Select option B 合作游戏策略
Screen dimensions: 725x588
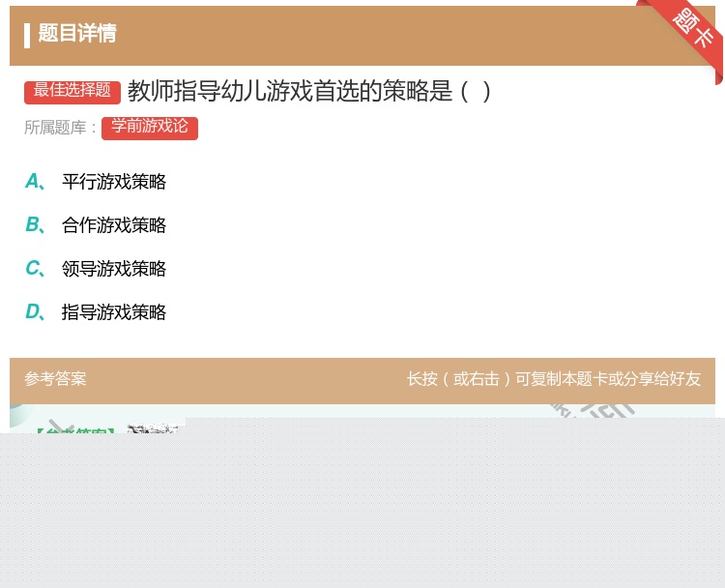(114, 225)
